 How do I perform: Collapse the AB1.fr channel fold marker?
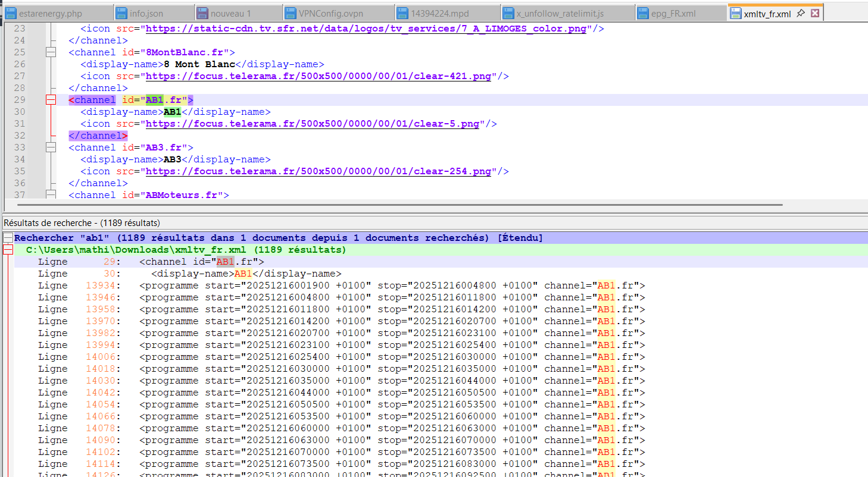click(51, 100)
